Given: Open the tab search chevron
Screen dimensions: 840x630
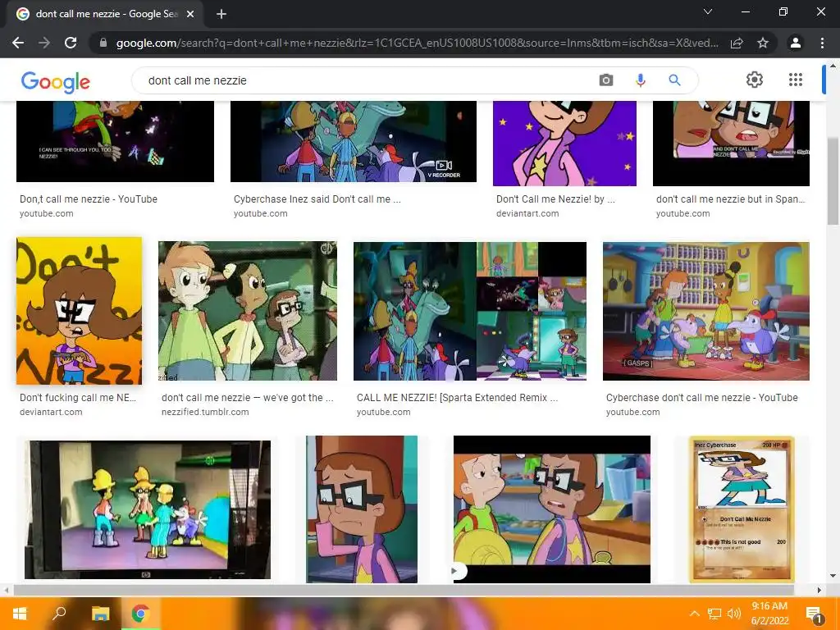Looking at the screenshot, I should pyautogui.click(x=708, y=11).
